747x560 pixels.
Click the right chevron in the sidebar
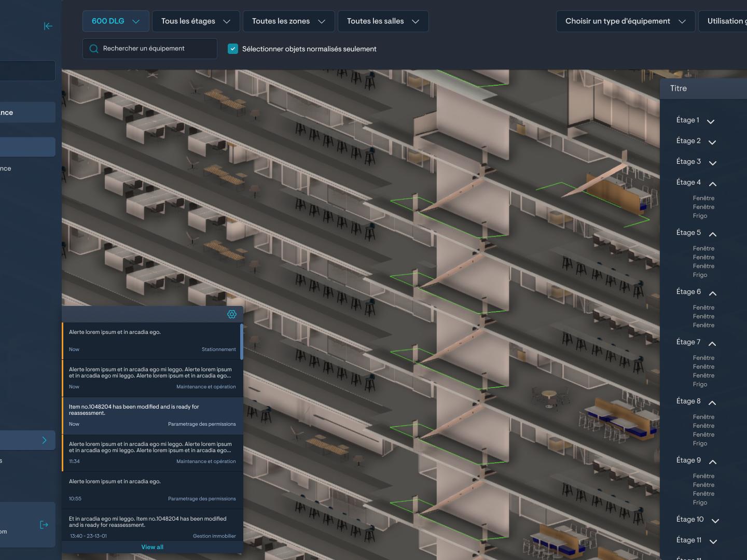pyautogui.click(x=44, y=440)
